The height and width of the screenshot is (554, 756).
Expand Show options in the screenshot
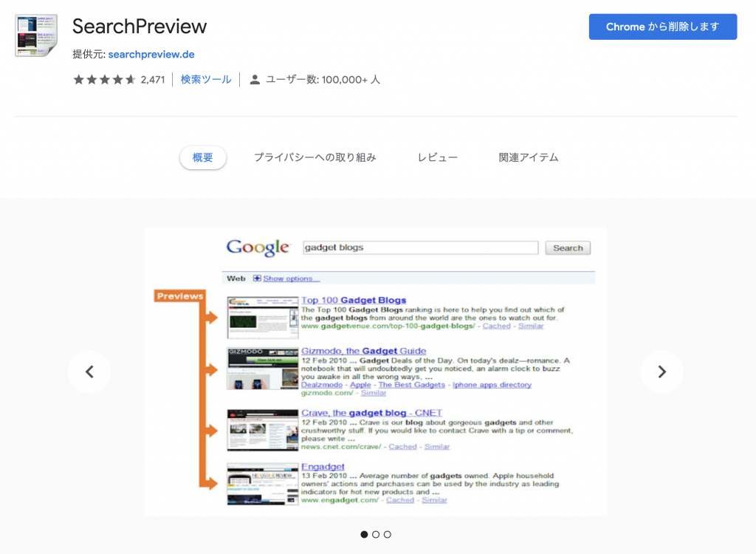coord(291,278)
